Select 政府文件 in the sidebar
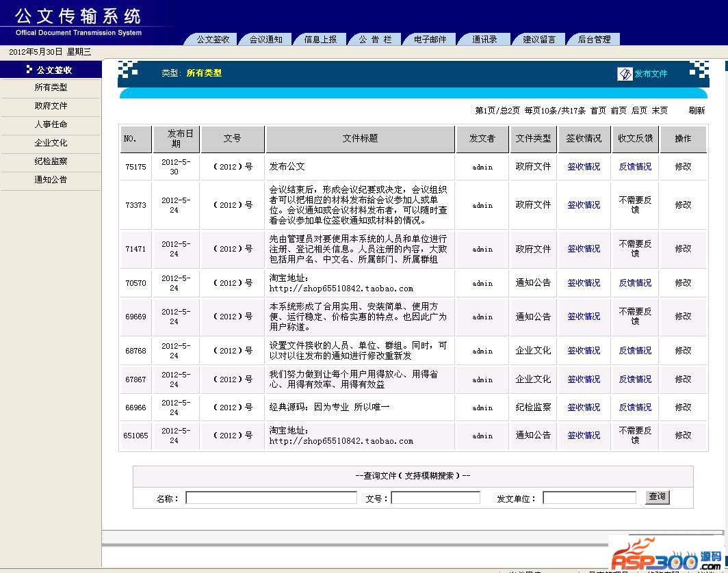 click(51, 106)
